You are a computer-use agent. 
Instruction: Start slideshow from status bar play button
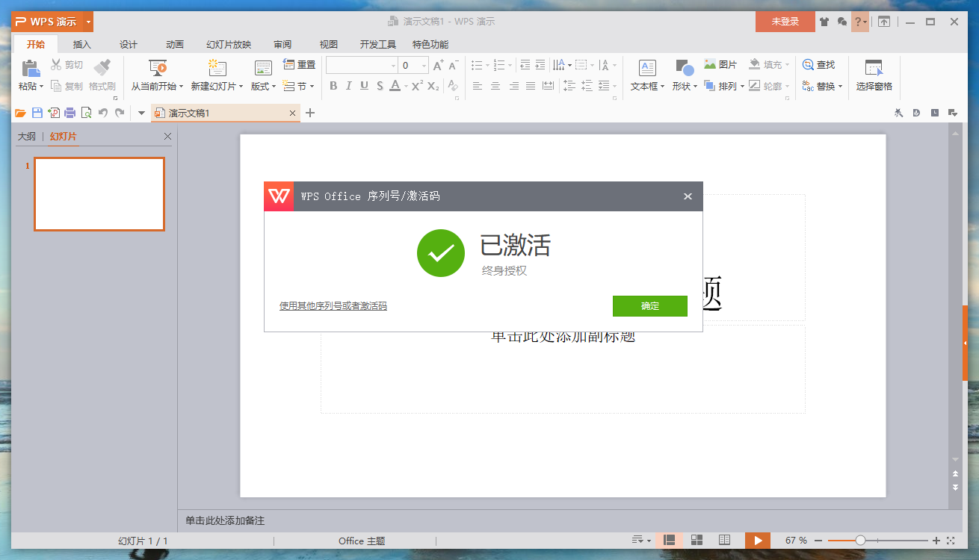coord(758,540)
